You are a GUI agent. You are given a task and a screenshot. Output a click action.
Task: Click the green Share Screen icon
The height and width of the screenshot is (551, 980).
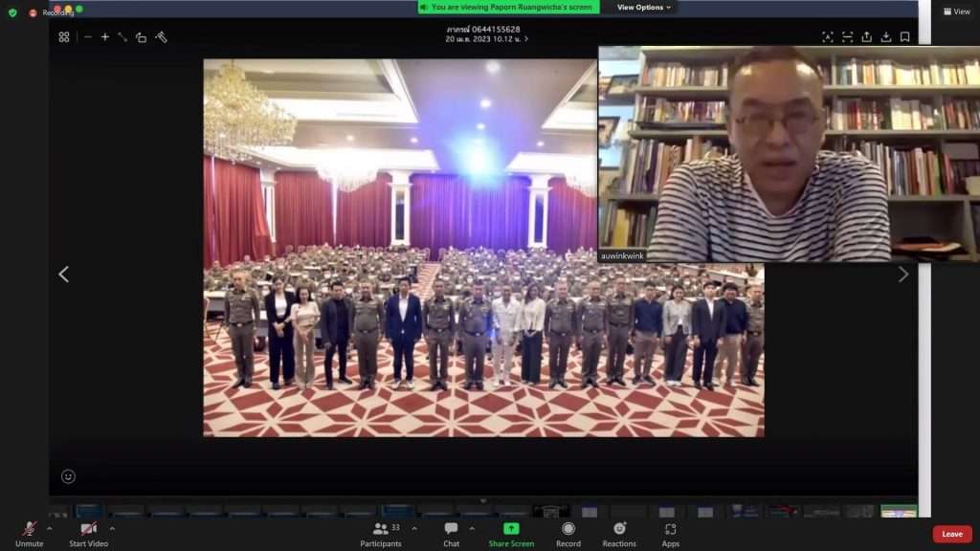pos(511,528)
